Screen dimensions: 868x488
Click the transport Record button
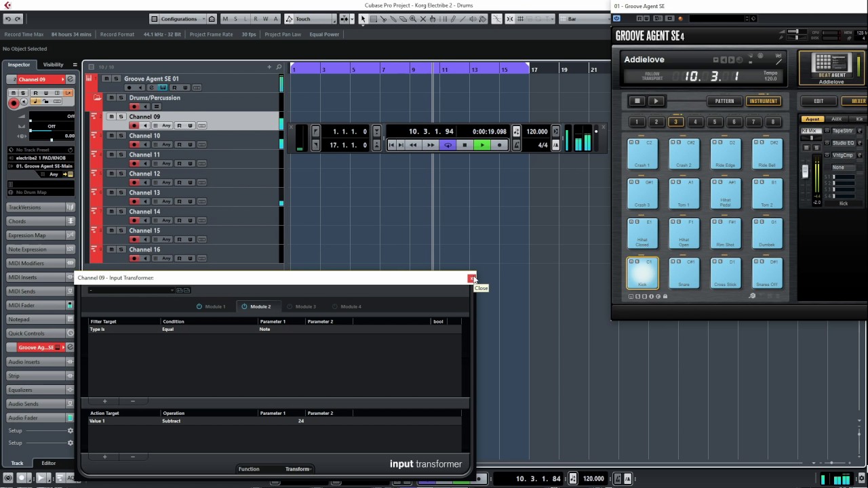coord(499,145)
